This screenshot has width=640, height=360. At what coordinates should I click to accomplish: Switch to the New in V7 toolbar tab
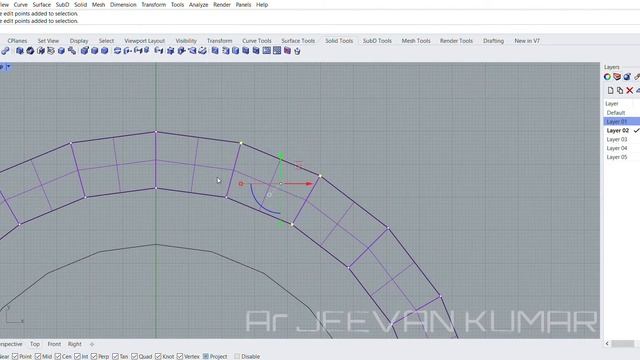pos(527,41)
